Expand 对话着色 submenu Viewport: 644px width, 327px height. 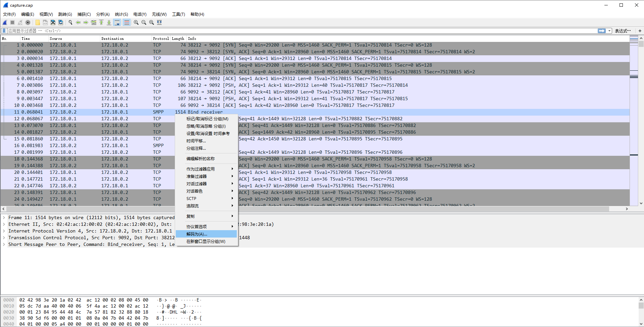206,191
